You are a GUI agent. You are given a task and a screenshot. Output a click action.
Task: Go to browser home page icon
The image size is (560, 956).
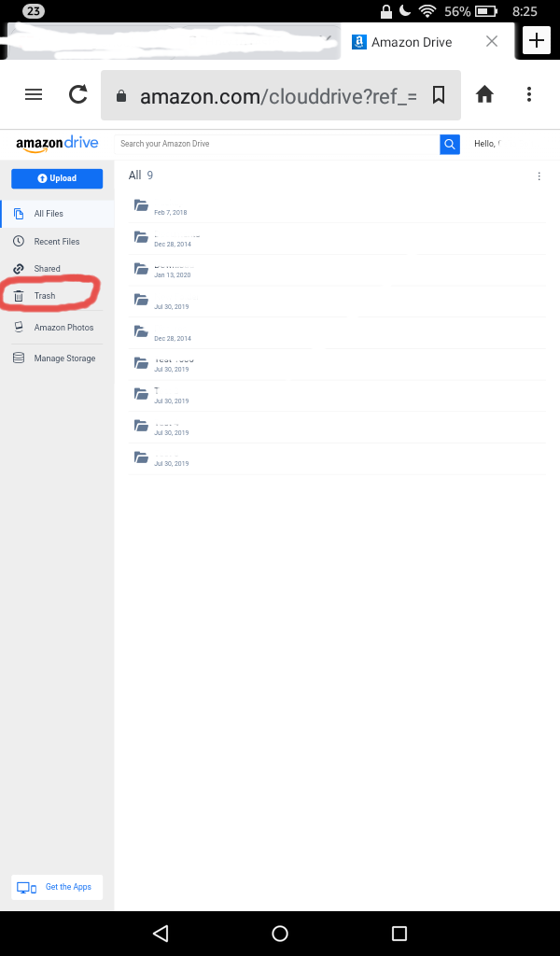[484, 94]
